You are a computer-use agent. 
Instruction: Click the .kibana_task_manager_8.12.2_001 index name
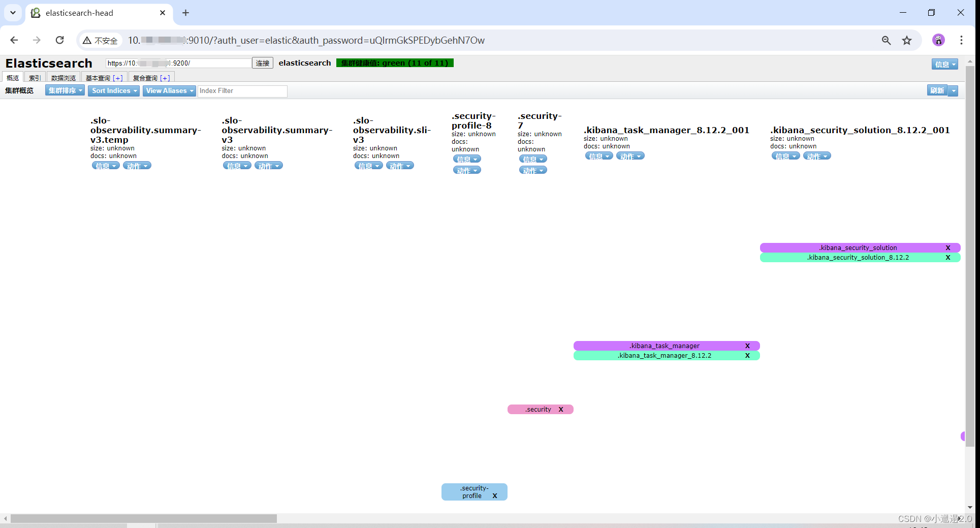tap(667, 130)
